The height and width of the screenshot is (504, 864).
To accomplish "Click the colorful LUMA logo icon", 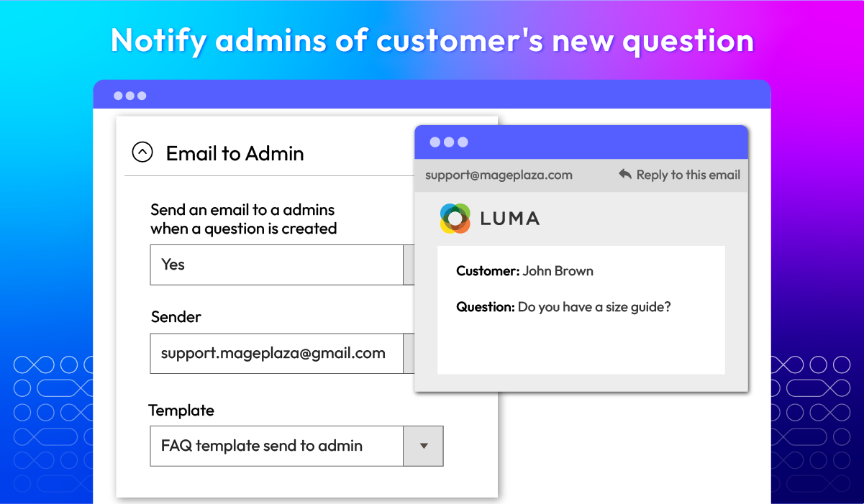I will pyautogui.click(x=455, y=219).
